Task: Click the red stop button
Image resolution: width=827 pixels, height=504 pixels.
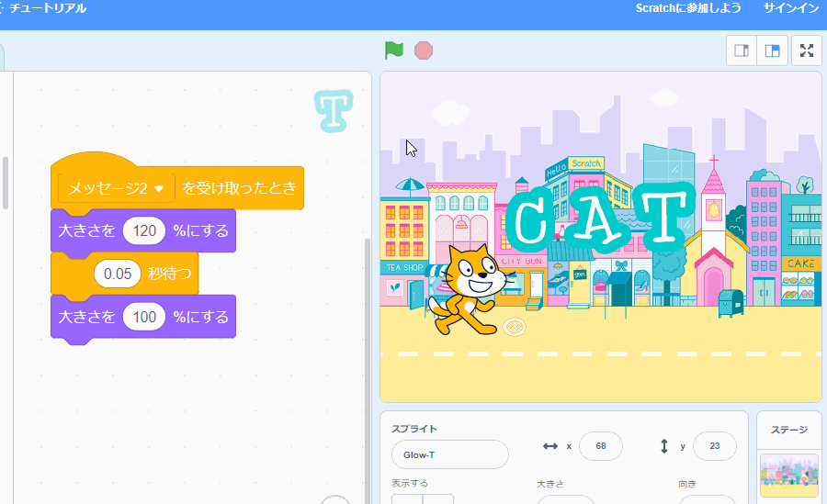Action: 424,50
